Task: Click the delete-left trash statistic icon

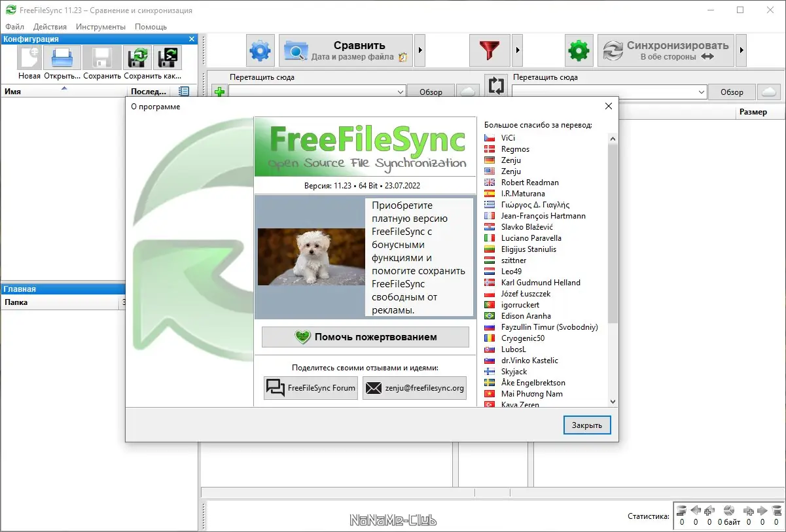Action: [x=681, y=510]
